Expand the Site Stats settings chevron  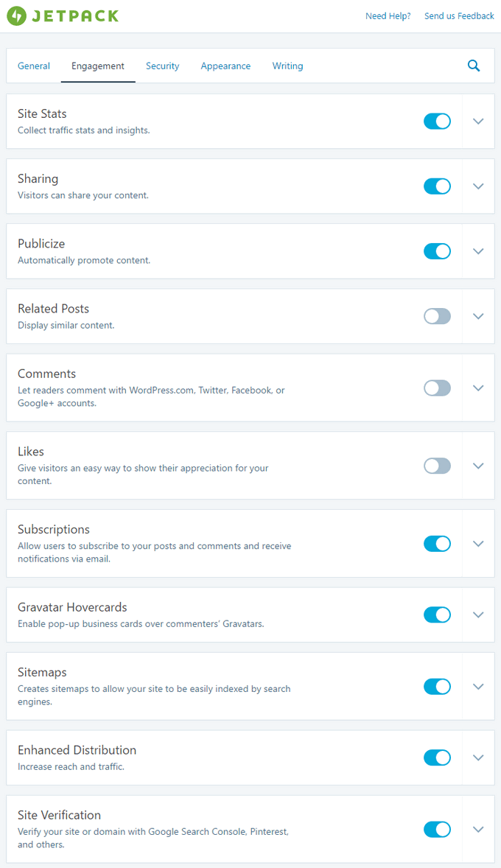[x=478, y=122]
